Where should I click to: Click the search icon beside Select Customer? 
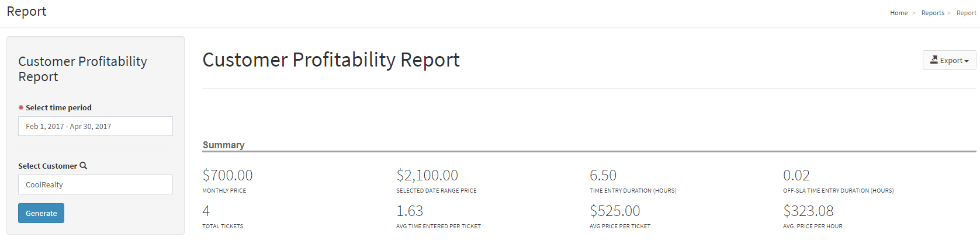coord(83,166)
